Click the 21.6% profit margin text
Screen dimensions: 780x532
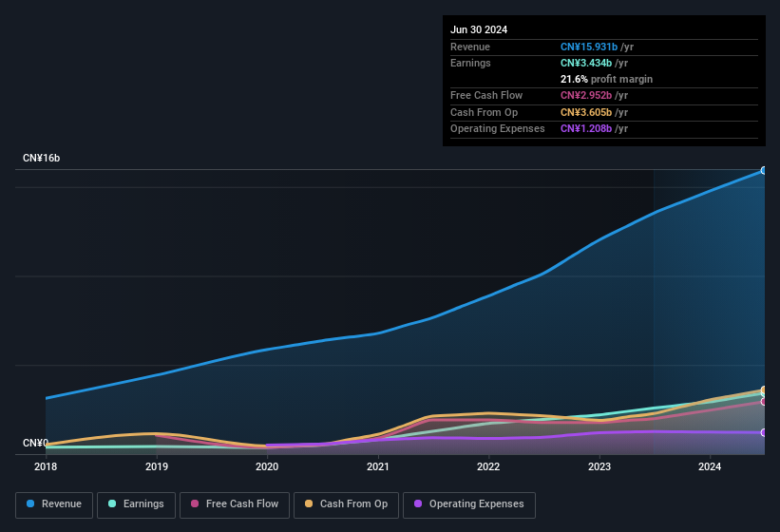pyautogui.click(x=606, y=79)
